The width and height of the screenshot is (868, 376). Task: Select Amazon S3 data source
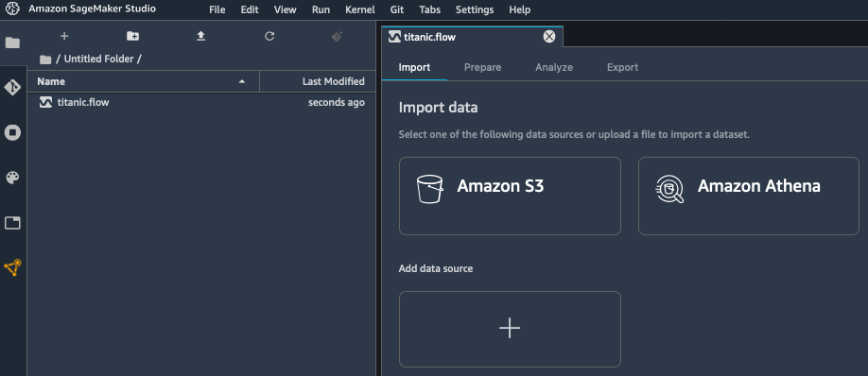[x=510, y=196]
